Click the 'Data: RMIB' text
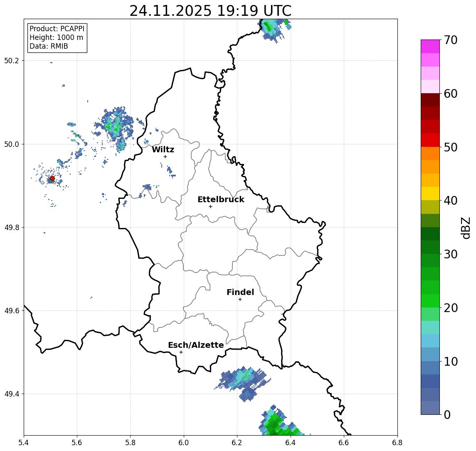The width and height of the screenshot is (476, 451). pyautogui.click(x=49, y=46)
